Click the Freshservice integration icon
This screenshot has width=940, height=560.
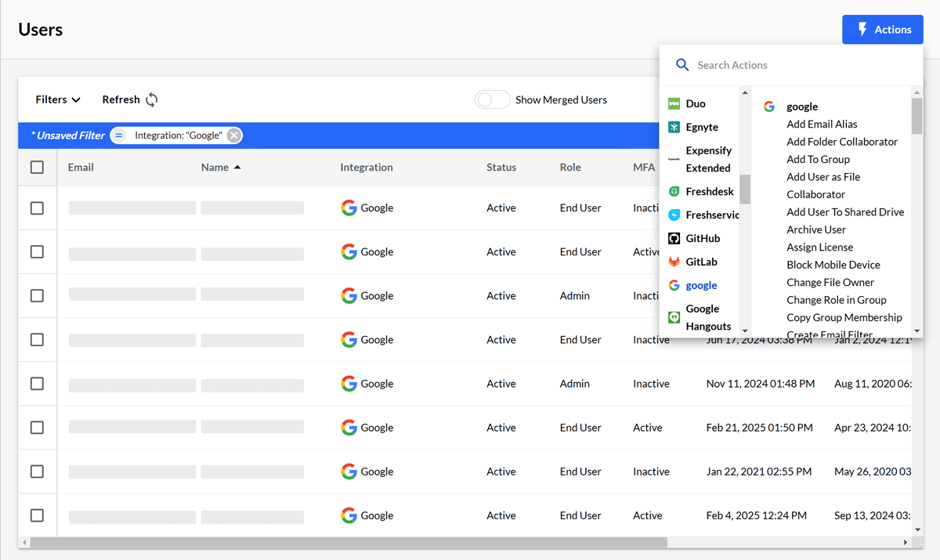coord(674,214)
